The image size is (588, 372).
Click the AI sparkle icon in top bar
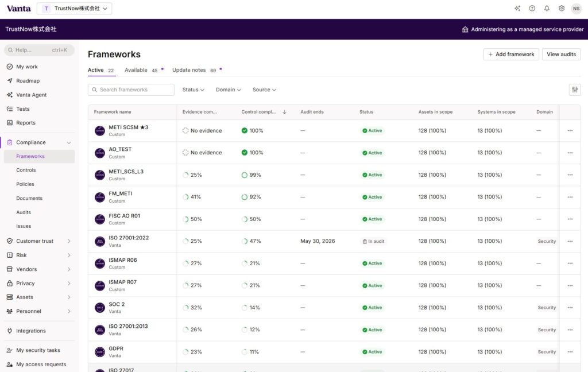coord(517,9)
